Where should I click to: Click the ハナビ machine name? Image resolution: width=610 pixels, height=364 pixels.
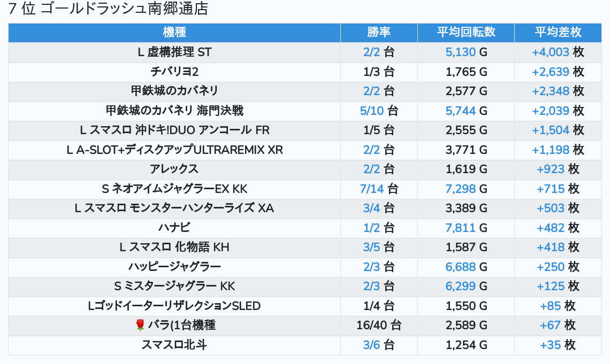(x=174, y=228)
